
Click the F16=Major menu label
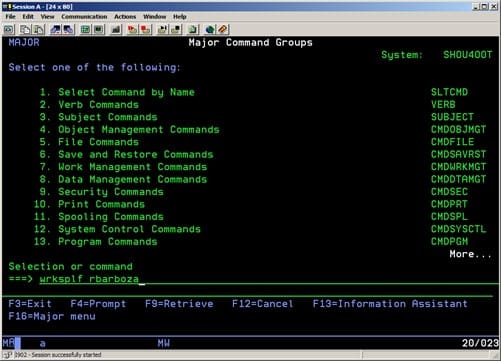coord(52,316)
